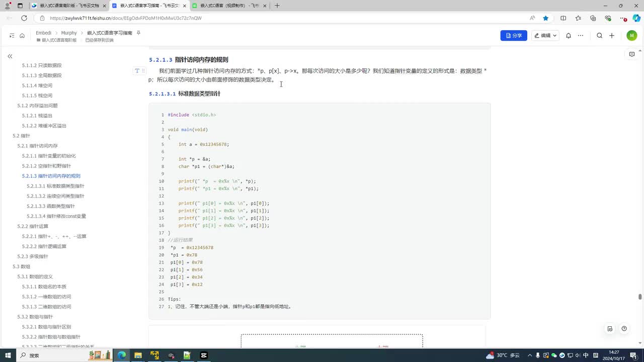Click the weather widget 30°C 多云
644x362 pixels.
(x=503, y=355)
